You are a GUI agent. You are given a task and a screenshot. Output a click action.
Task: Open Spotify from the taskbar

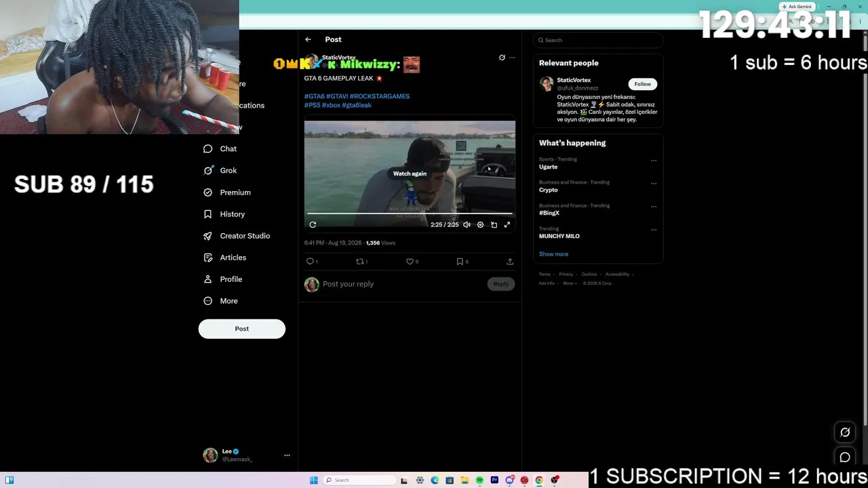[479, 481]
